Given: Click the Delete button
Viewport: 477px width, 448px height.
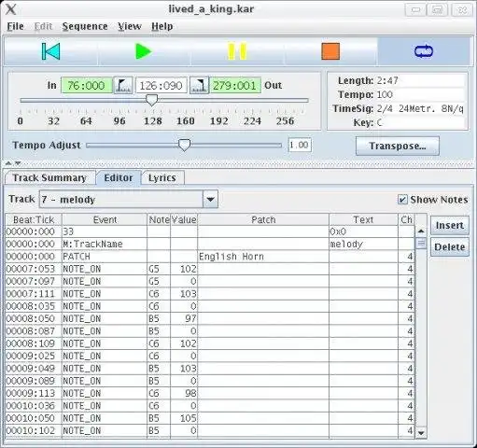Looking at the screenshot, I should [x=450, y=247].
